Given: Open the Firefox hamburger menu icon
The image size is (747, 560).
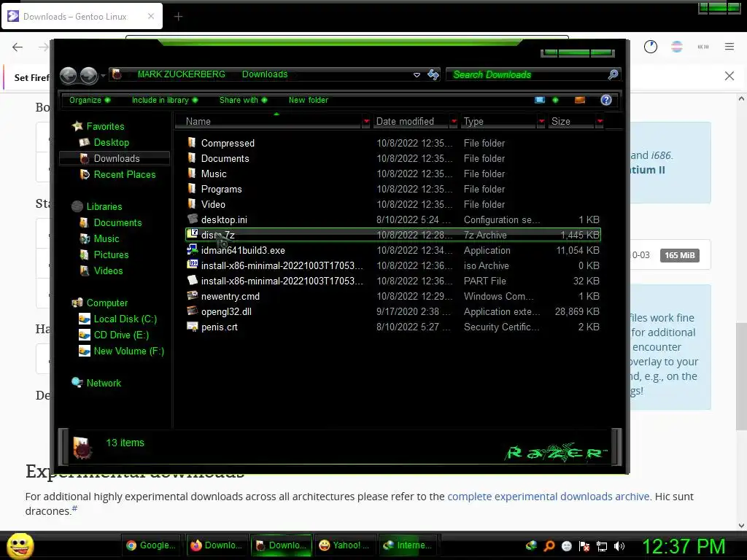Looking at the screenshot, I should [729, 47].
